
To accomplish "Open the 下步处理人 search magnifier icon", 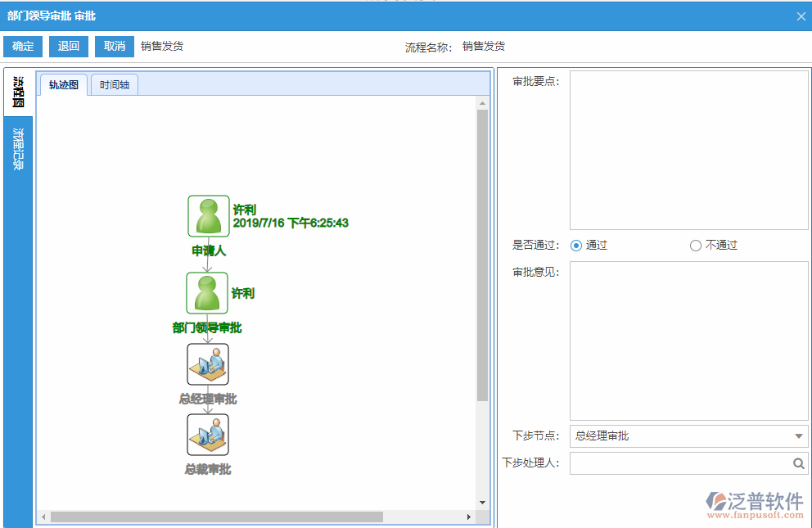I will click(798, 463).
